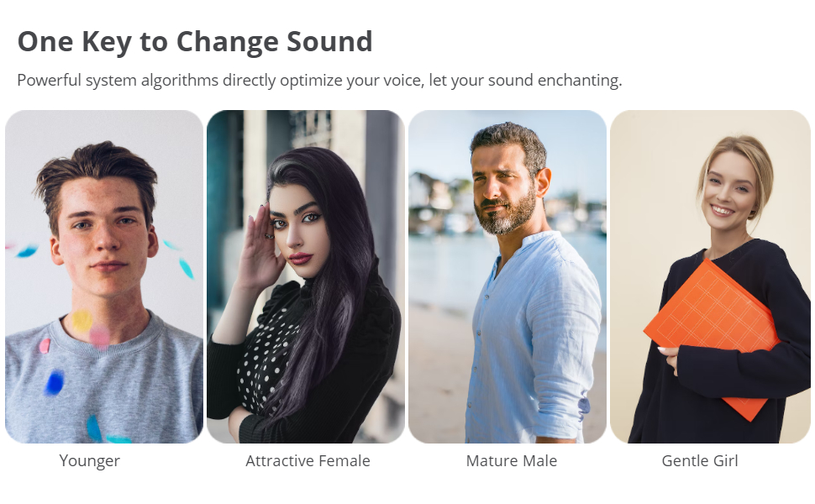Choose the Mature Male voice portrait
The height and width of the screenshot is (504, 815).
pos(507,276)
